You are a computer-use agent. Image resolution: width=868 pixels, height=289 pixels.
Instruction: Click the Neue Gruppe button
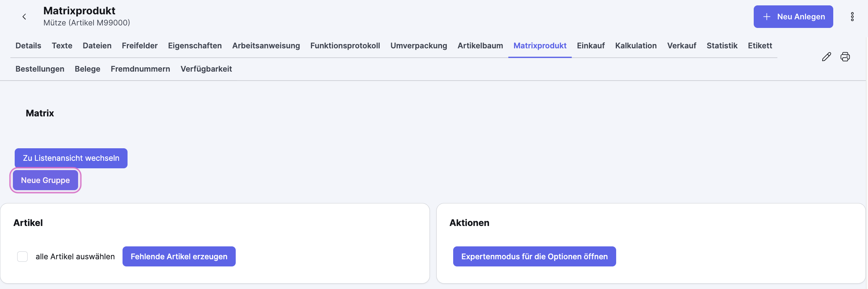45,180
